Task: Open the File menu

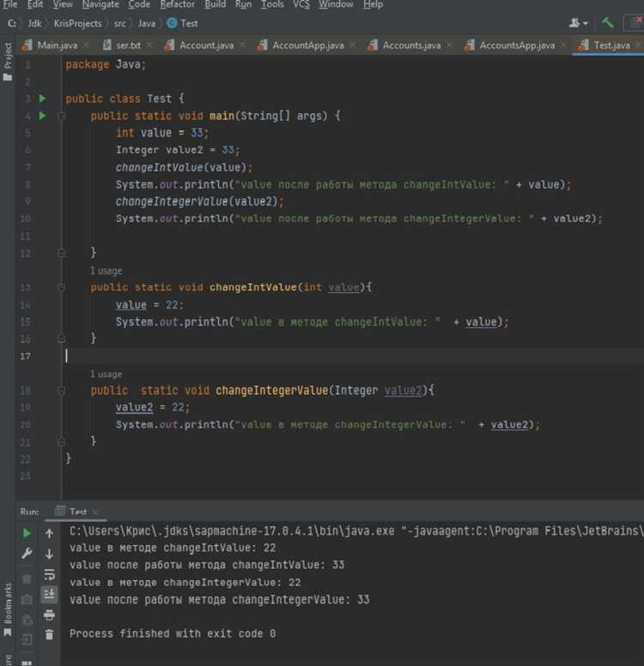Action: coord(9,4)
